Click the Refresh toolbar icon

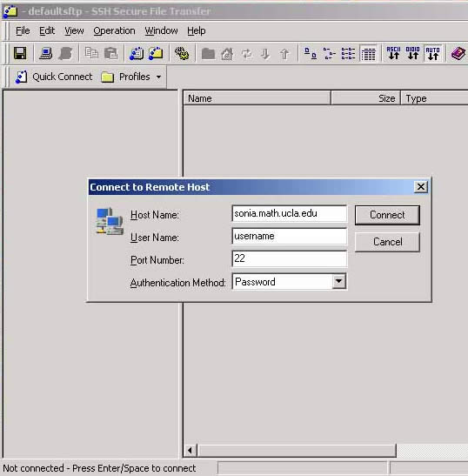(246, 54)
